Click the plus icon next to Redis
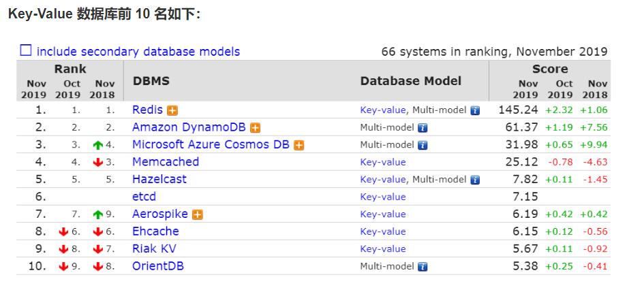Image resolution: width=644 pixels, height=290 pixels. [x=173, y=110]
